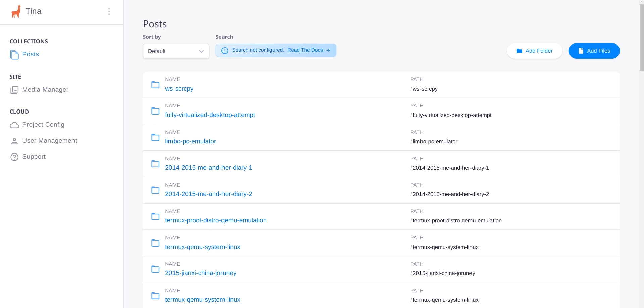
Task: Go to Media Manager in sidebar
Action: click(45, 90)
